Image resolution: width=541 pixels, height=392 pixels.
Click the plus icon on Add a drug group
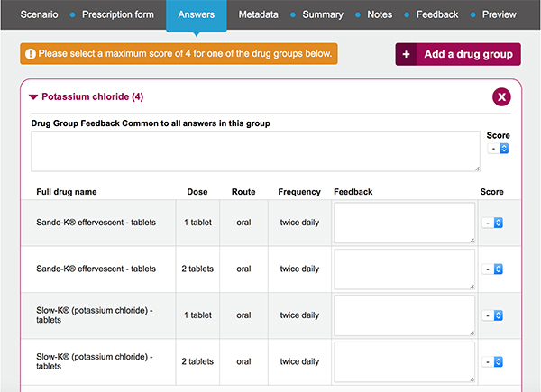pos(407,54)
